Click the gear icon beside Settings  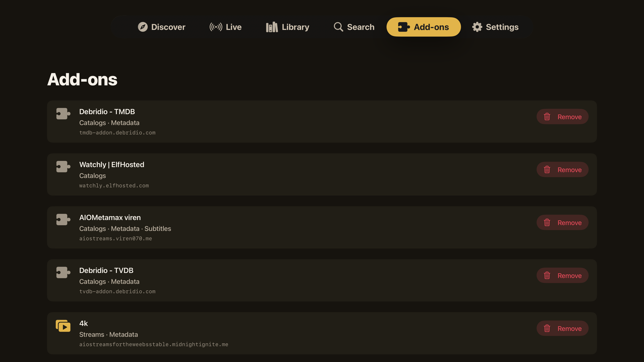pos(477,27)
